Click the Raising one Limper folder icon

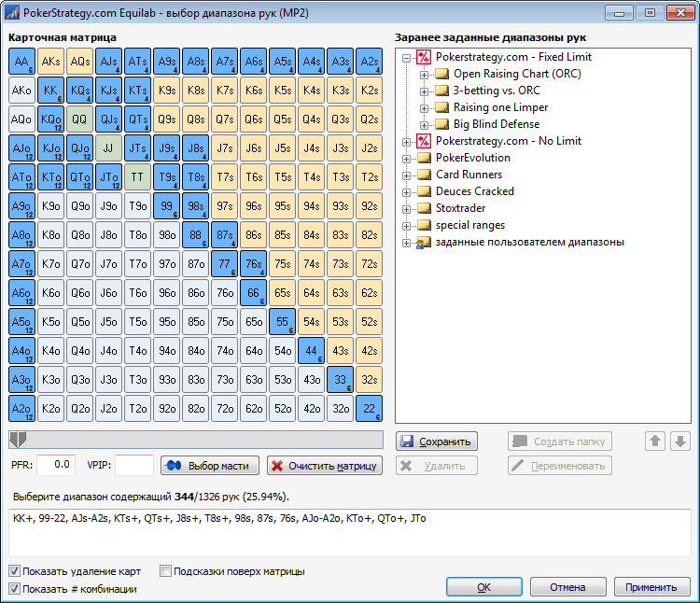tap(441, 107)
